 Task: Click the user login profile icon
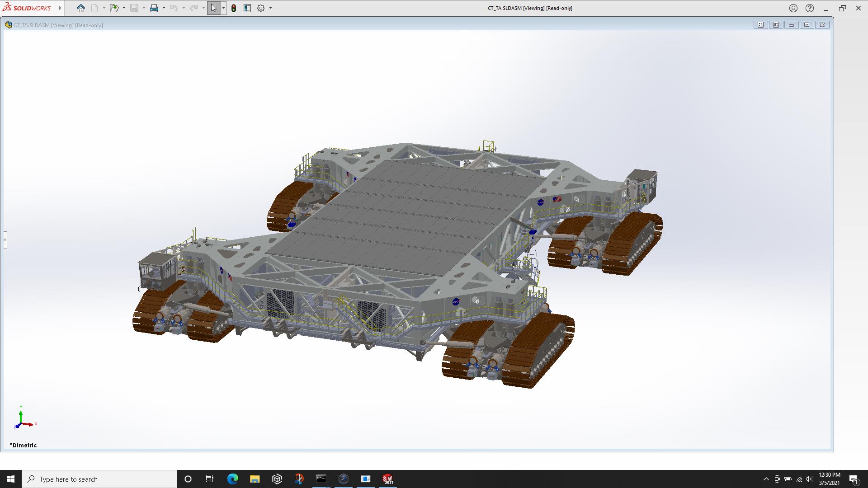coord(793,8)
